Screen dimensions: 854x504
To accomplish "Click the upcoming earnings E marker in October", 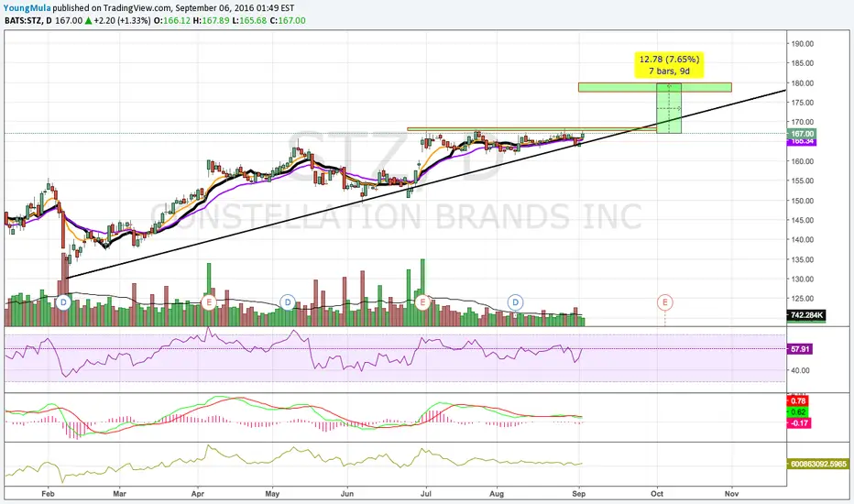I will coord(664,301).
